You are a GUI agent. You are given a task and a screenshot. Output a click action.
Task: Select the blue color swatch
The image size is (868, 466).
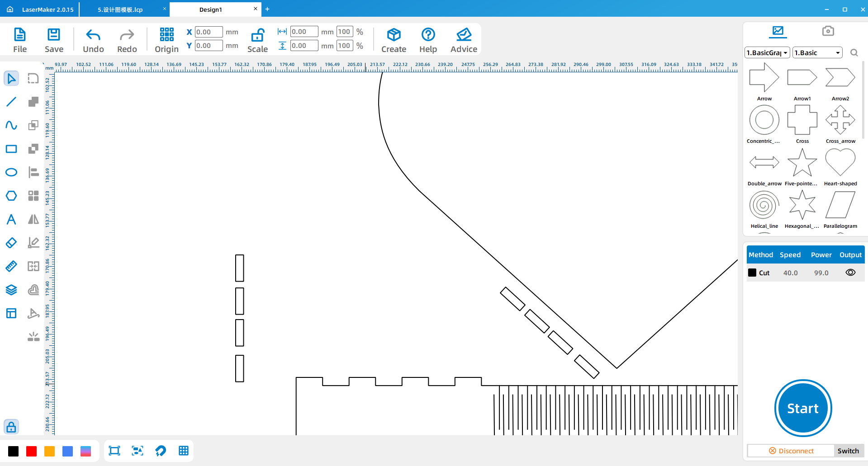tap(67, 451)
